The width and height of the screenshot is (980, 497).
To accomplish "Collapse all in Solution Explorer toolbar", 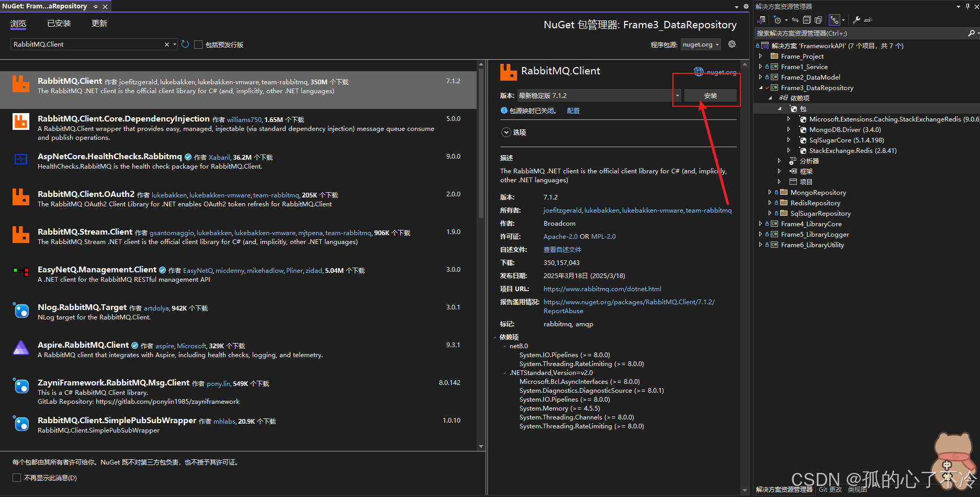I will 807,20.
